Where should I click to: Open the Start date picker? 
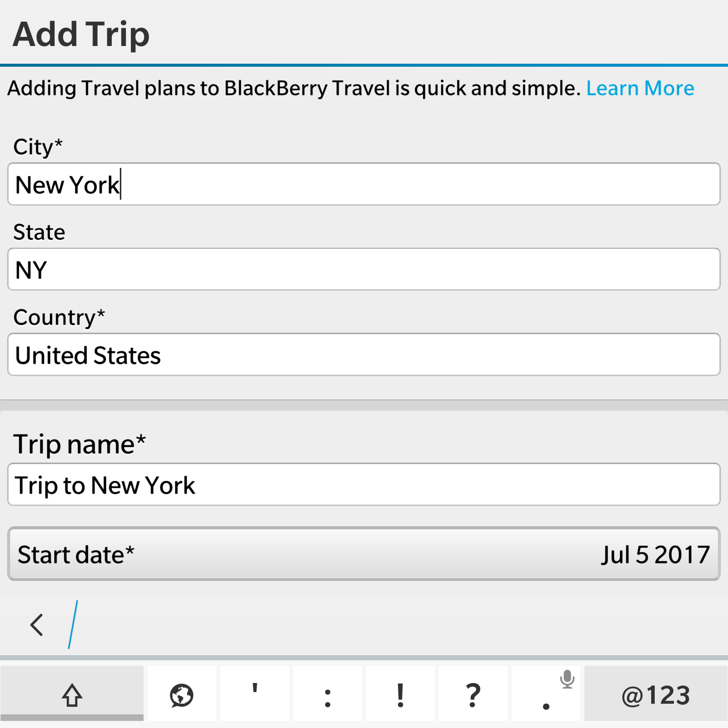(364, 554)
